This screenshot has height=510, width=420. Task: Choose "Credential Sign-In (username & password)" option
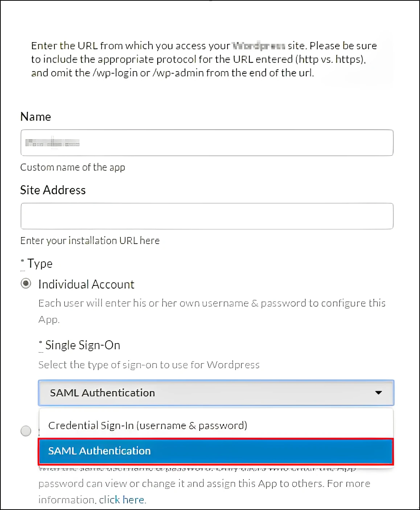pyautogui.click(x=148, y=425)
